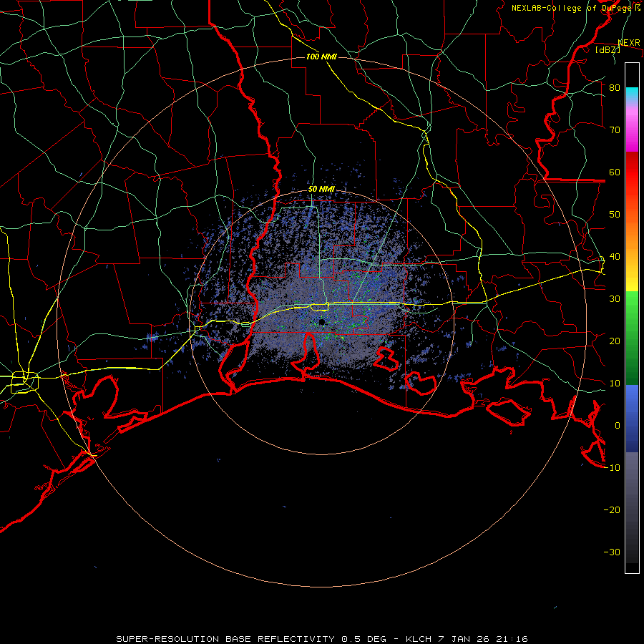Click the 30 value on the dBZ scale
This screenshot has width=644, height=644.
(615, 299)
